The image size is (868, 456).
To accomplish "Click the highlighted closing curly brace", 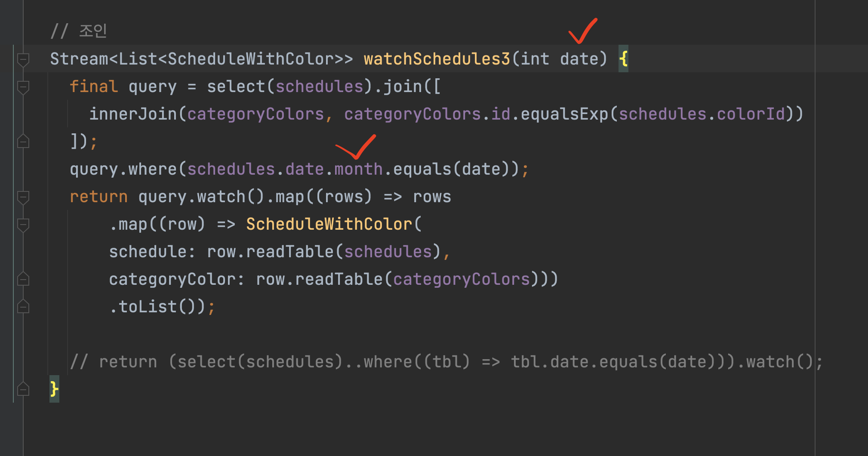I will click(54, 389).
